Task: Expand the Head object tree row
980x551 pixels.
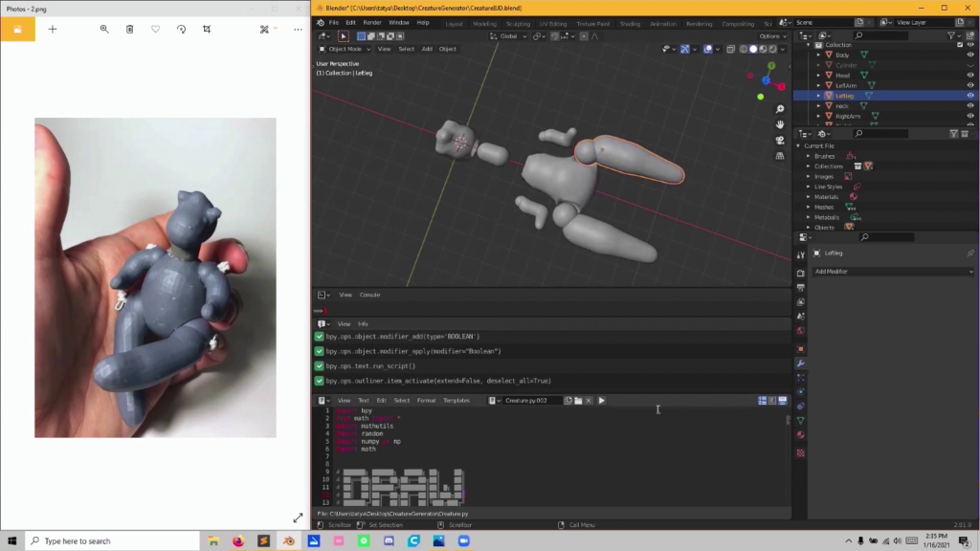Action: pyautogui.click(x=819, y=75)
